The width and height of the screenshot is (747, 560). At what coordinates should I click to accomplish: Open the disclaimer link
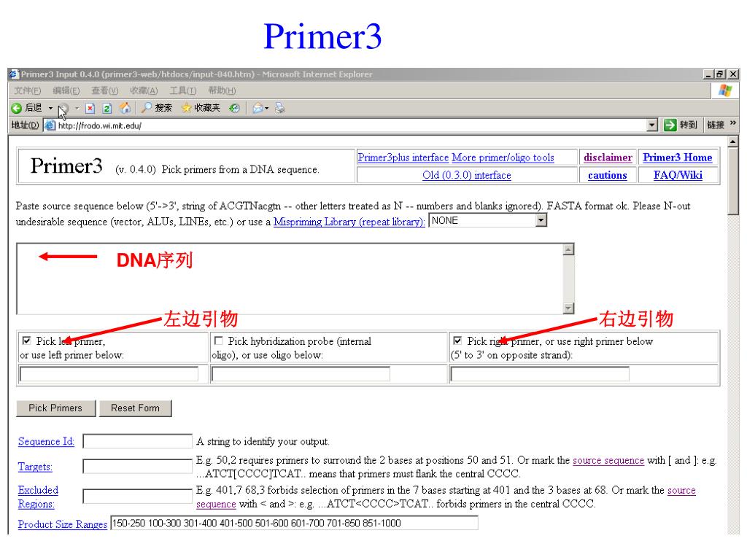pos(608,157)
